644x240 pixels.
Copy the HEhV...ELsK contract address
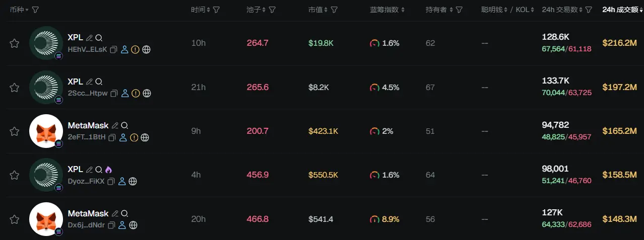click(113, 49)
